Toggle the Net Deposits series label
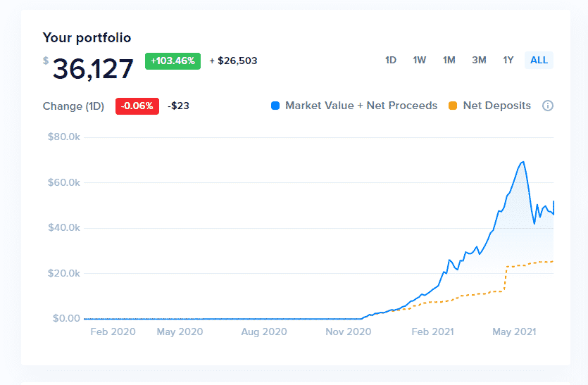The image size is (588, 385). [496, 106]
